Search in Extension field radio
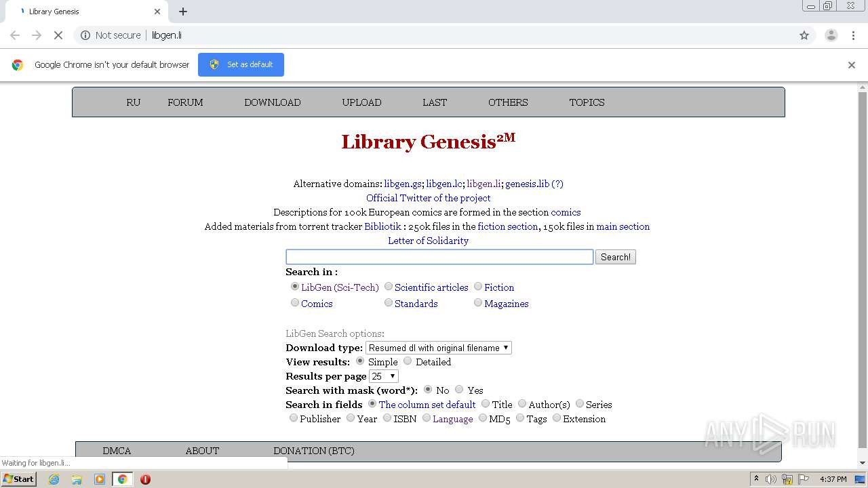The image size is (868, 488). click(x=557, y=418)
